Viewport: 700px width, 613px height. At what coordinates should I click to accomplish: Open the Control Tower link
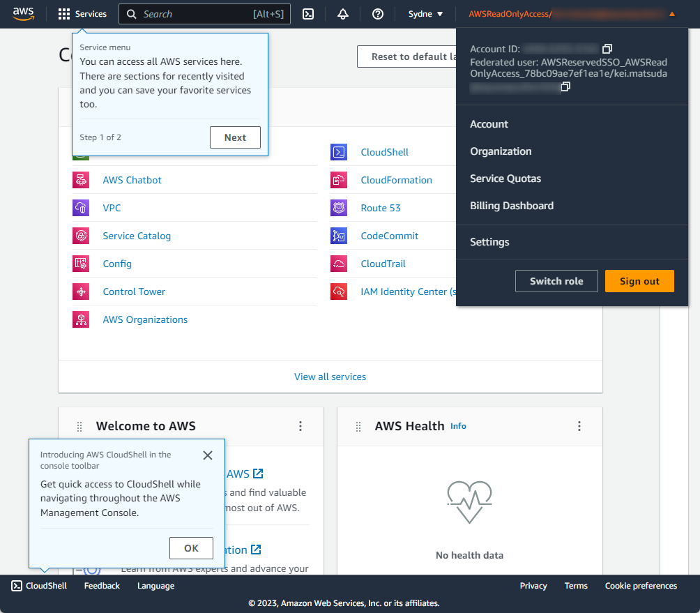(134, 292)
